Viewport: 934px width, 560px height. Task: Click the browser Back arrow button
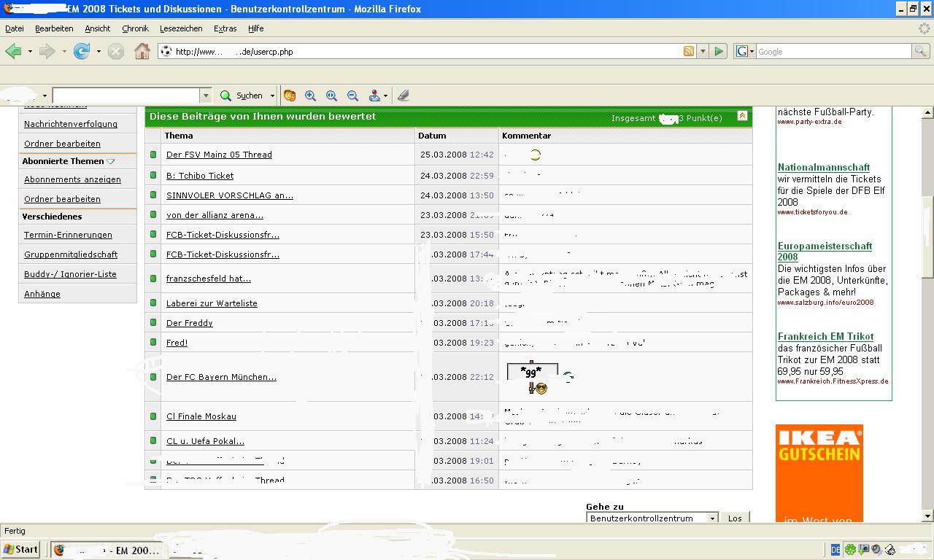pos(13,51)
